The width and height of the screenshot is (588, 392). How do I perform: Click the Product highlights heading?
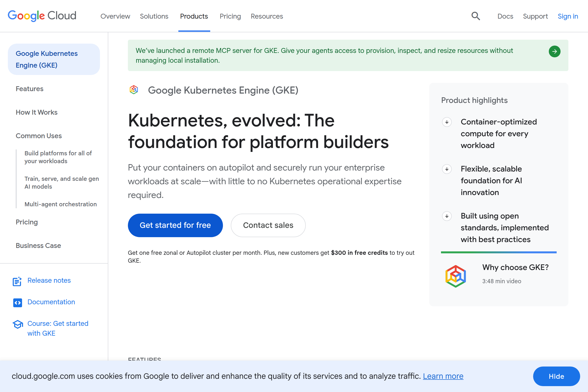(474, 100)
